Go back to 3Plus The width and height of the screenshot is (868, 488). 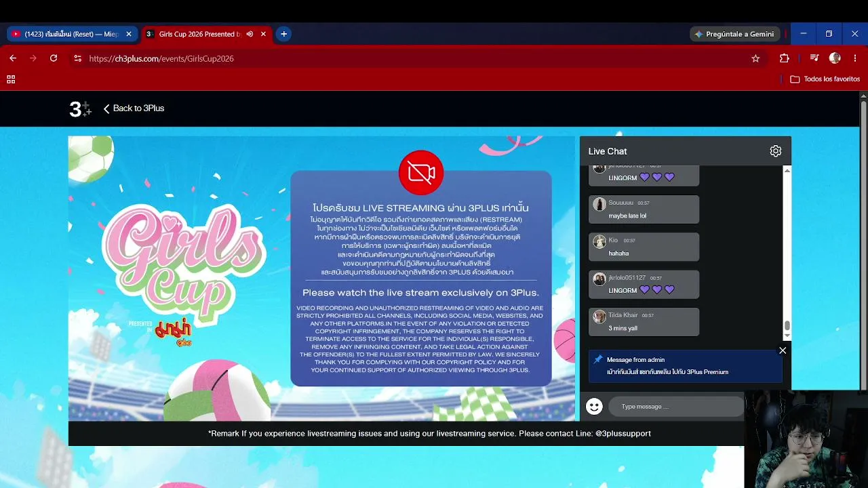[134, 108]
